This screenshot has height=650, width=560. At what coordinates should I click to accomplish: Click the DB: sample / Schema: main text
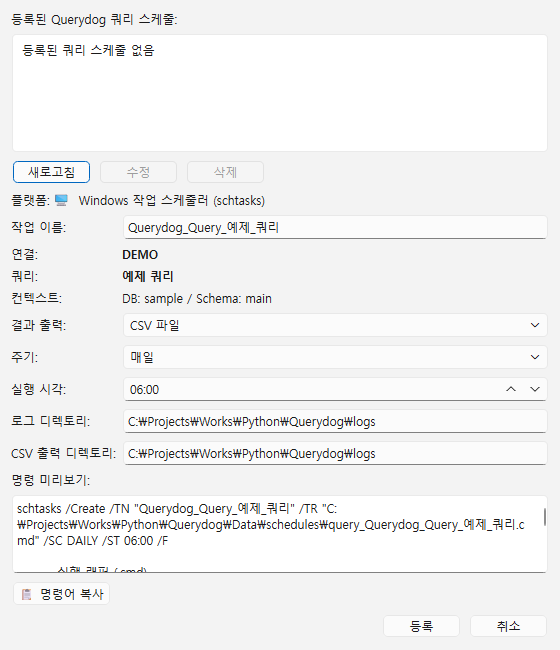pyautogui.click(x=197, y=298)
